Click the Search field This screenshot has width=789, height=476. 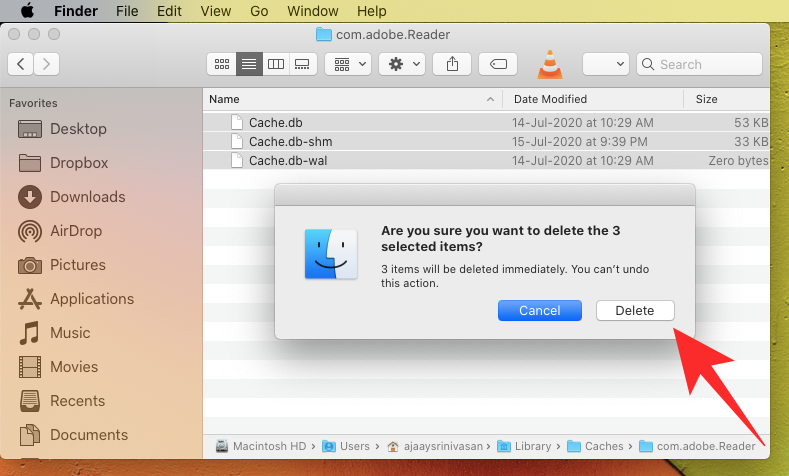[x=705, y=64]
